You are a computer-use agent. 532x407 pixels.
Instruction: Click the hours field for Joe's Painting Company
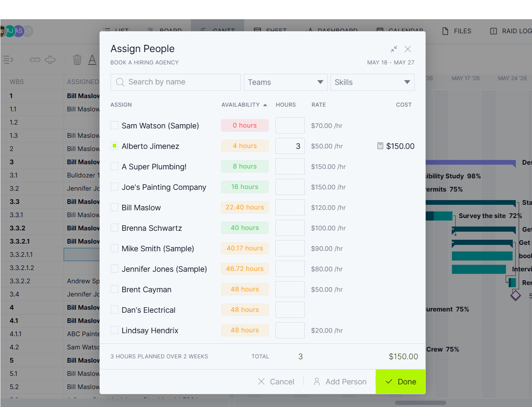[x=290, y=187]
